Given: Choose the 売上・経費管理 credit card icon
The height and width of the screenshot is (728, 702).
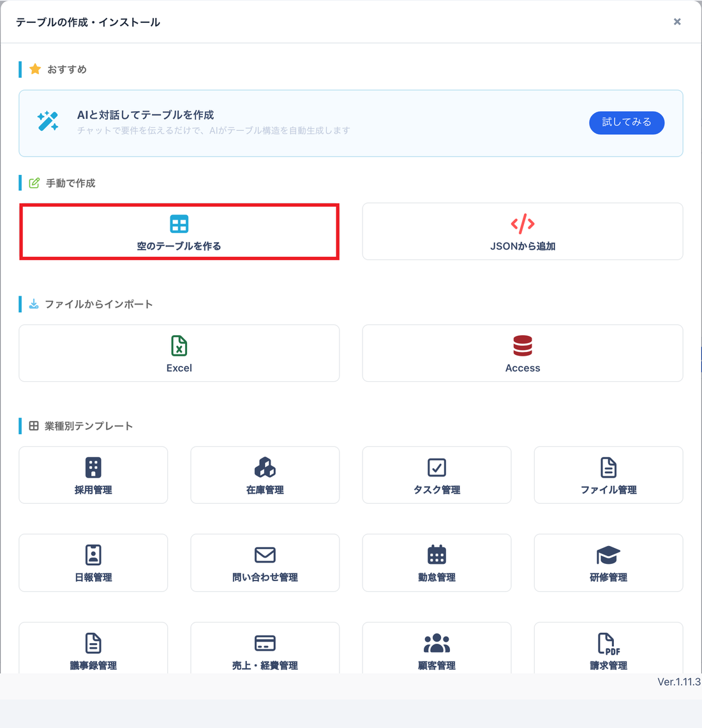Looking at the screenshot, I should pyautogui.click(x=265, y=643).
